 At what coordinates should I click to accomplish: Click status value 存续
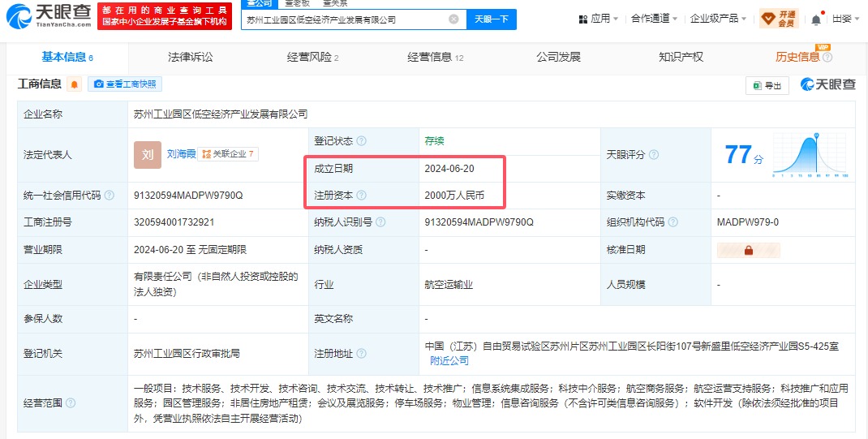point(434,141)
